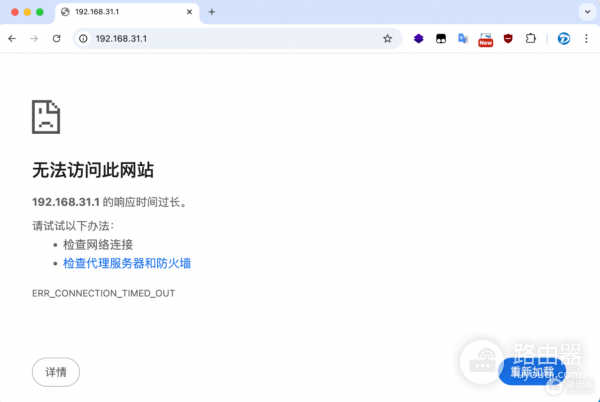This screenshot has width=600, height=402.
Task: Bookmark this page with the star icon
Action: tap(387, 38)
